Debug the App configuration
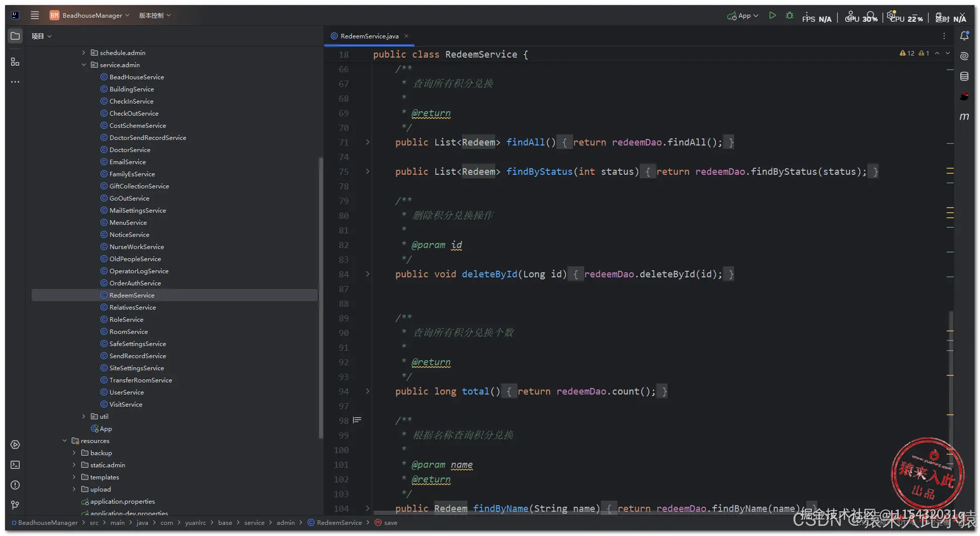Screen dimensions: 980x536 pos(790,16)
